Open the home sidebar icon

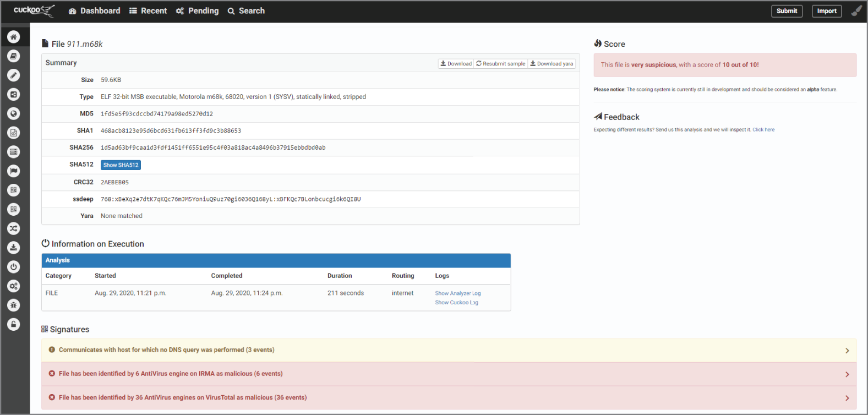point(14,37)
